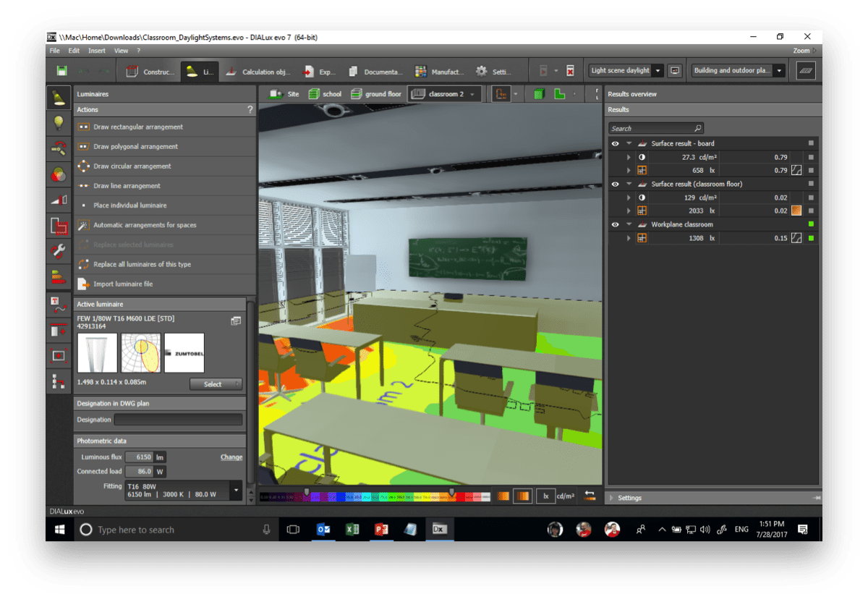This screenshot has height=602, width=868.
Task: Click Draw rectangular arrangement icon
Action: [x=83, y=127]
